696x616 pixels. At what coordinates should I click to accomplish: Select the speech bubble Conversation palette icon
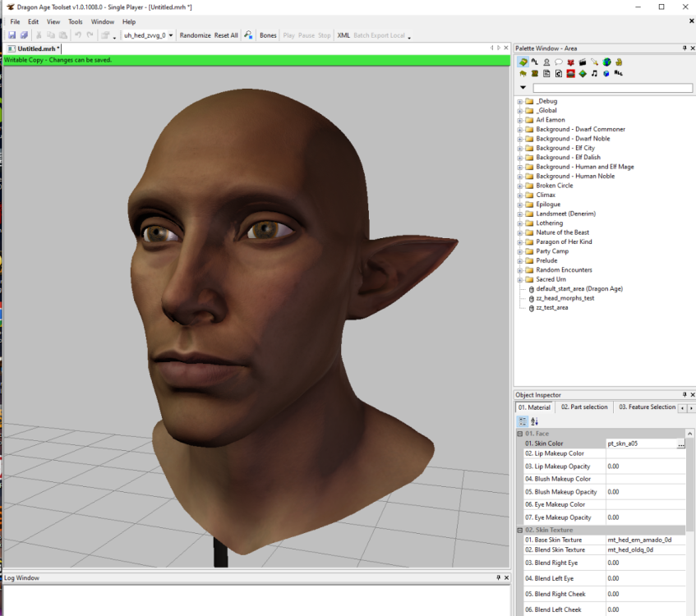(x=559, y=62)
